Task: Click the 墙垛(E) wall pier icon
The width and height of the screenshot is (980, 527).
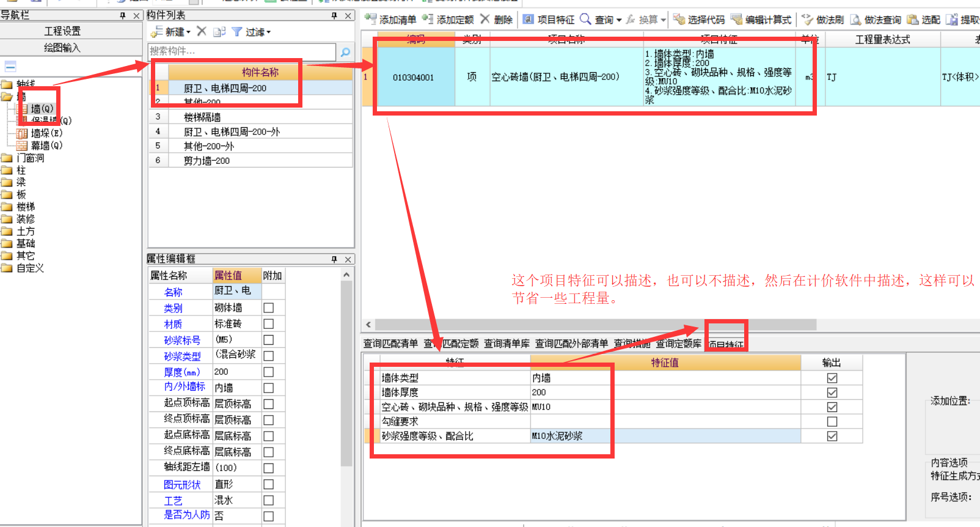Action: pos(22,133)
